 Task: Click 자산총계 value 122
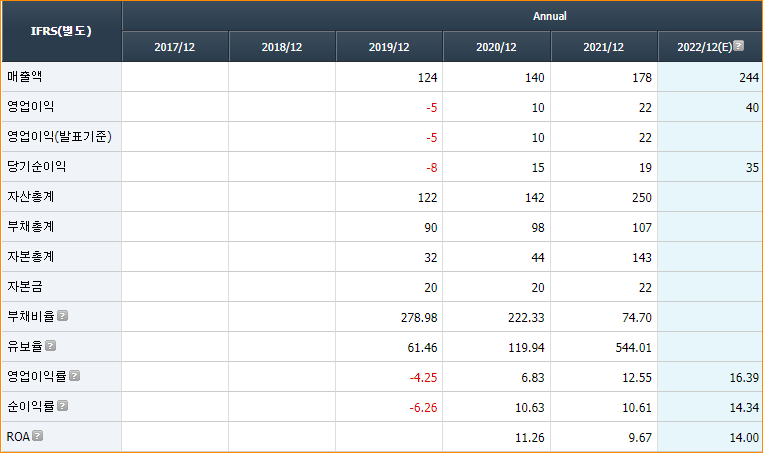pos(427,198)
